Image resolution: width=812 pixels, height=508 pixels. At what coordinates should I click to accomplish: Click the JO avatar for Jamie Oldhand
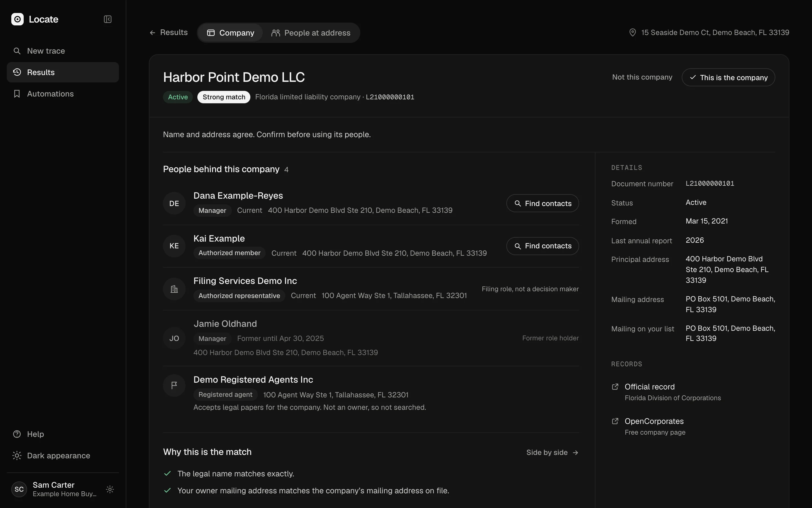coord(174,338)
